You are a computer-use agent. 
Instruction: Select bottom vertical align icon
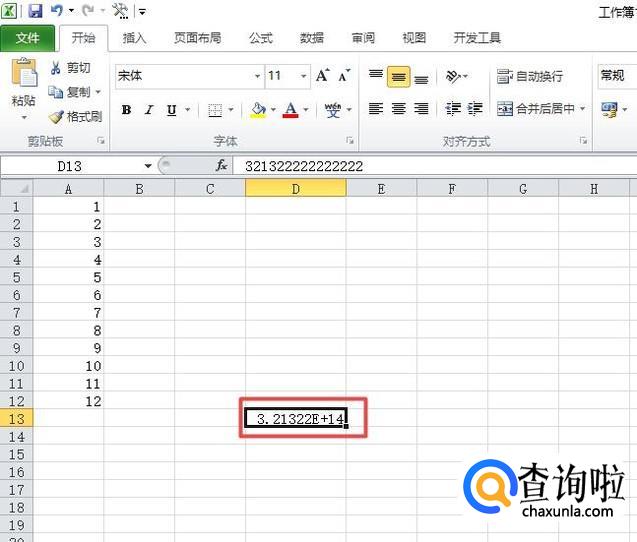click(421, 77)
